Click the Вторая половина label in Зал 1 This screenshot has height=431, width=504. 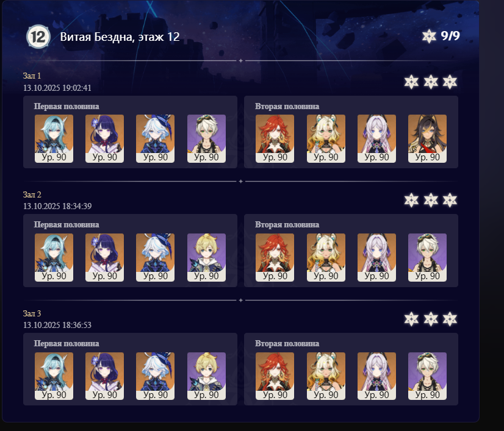click(287, 106)
